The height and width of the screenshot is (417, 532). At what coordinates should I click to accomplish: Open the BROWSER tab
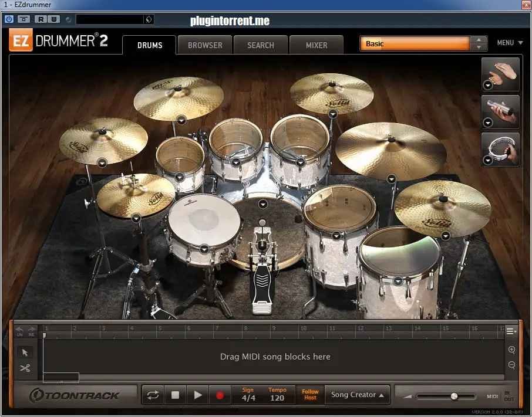(205, 45)
